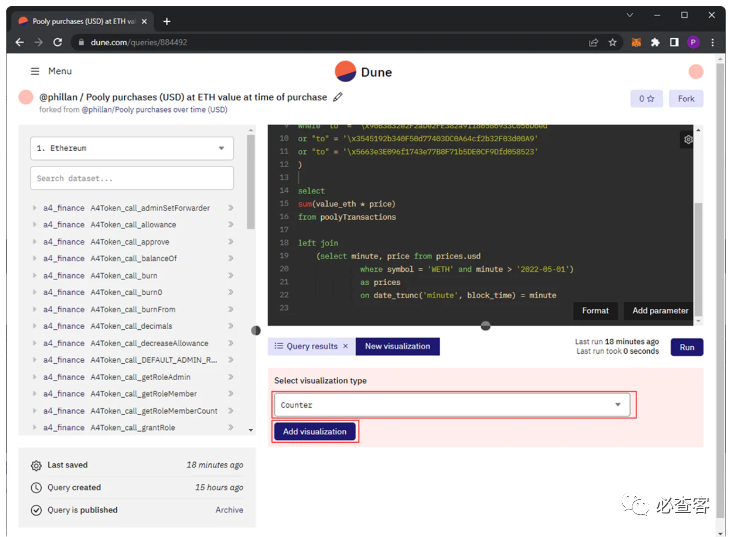Click the page vertical scrollbar
The width and height of the screenshot is (733, 537).
click(719, 290)
